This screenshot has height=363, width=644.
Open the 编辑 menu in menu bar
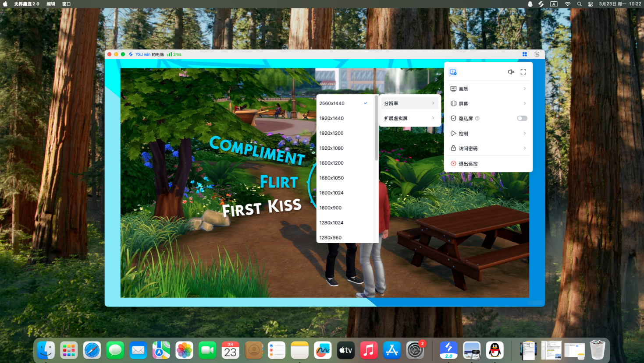coord(51,4)
